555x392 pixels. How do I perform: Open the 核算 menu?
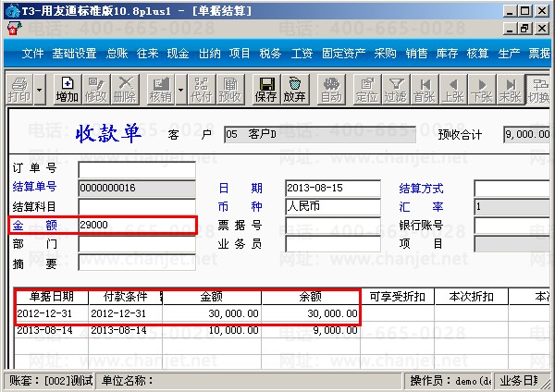tap(478, 54)
